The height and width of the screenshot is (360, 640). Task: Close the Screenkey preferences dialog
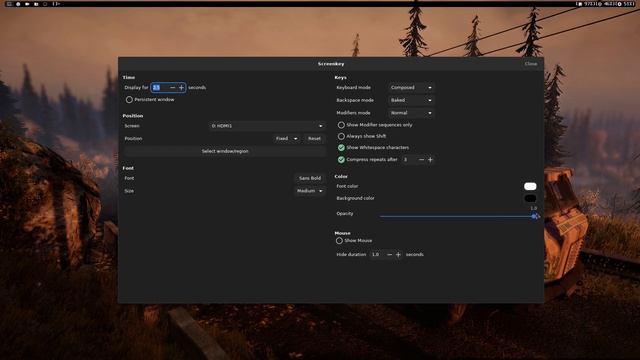pos(531,64)
